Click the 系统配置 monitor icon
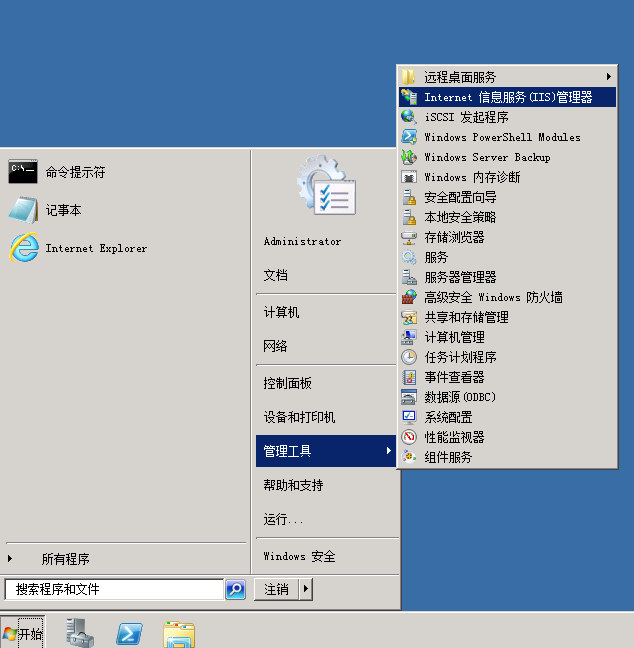Screen dimensions: 634x648 click(409, 417)
